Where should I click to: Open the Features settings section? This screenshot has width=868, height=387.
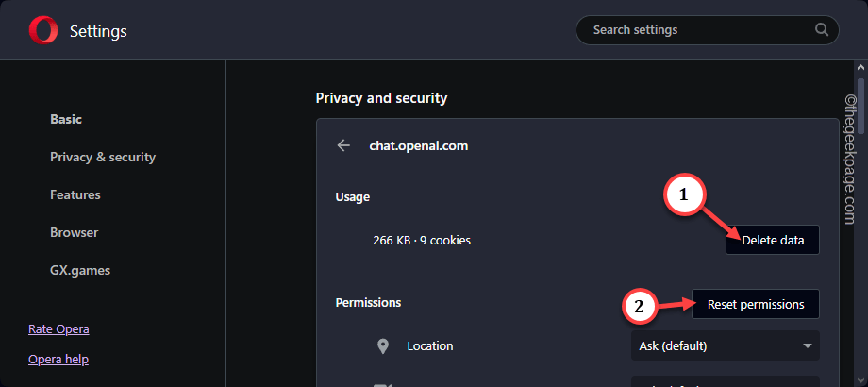[75, 194]
